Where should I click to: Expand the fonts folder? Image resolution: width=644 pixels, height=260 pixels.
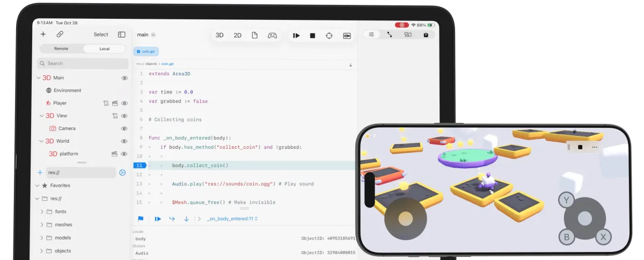point(42,212)
